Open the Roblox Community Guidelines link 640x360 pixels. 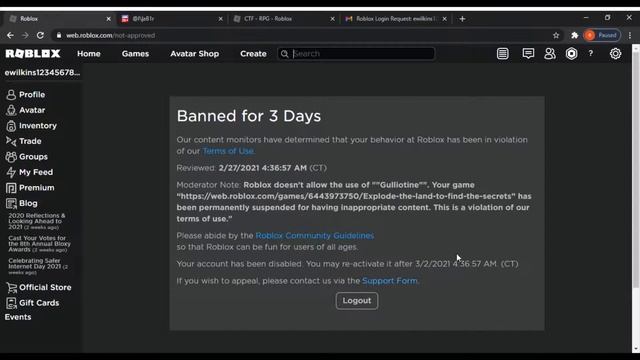click(315, 236)
